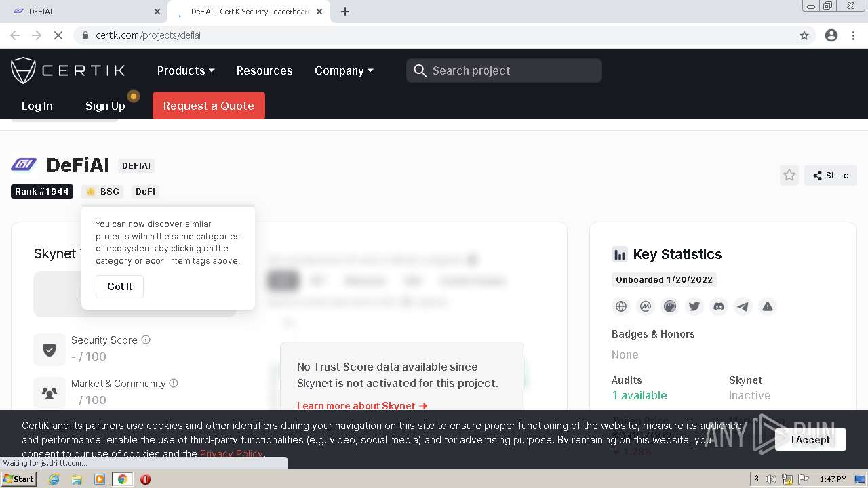Open a new browser tab
The height and width of the screenshot is (488, 868).
coord(345,12)
